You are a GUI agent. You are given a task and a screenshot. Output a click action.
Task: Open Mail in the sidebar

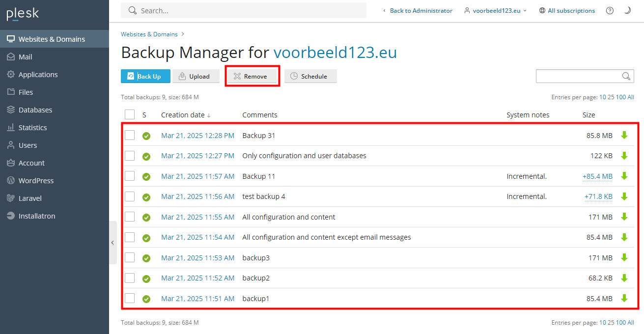55,56
